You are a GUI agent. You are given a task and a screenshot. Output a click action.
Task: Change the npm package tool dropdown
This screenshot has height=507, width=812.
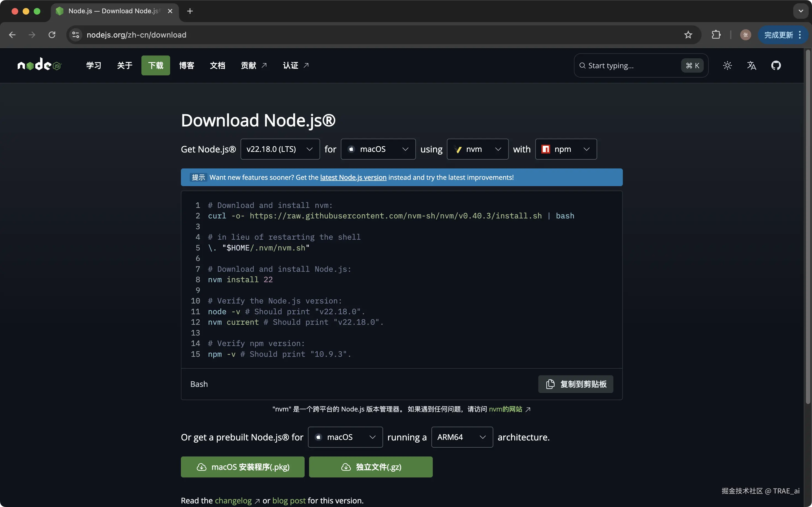[x=566, y=149]
